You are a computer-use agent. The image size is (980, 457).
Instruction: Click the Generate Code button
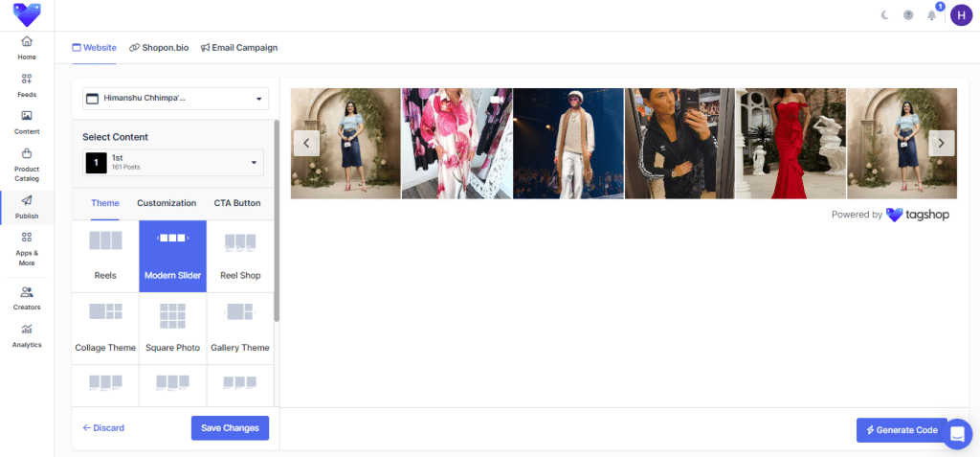(902, 430)
